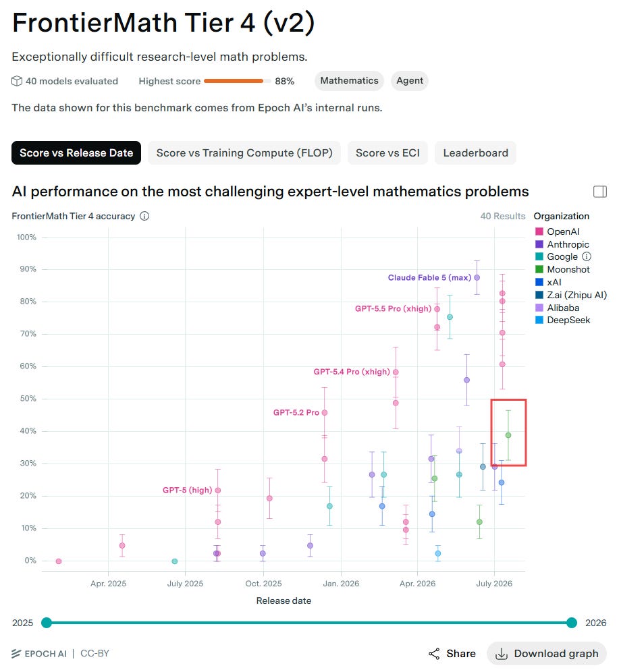The image size is (619, 672).
Task: Click the green Moonshot point in red box
Action: (508, 435)
